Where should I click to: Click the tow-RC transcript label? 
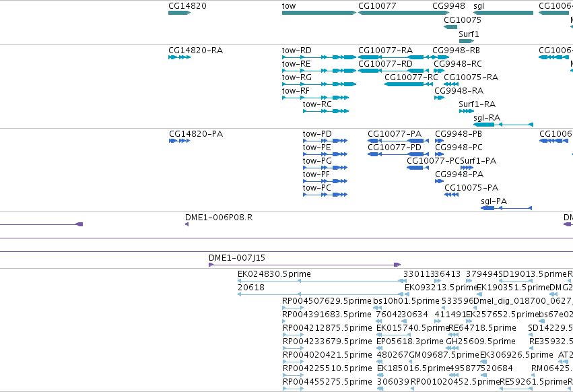click(x=317, y=104)
